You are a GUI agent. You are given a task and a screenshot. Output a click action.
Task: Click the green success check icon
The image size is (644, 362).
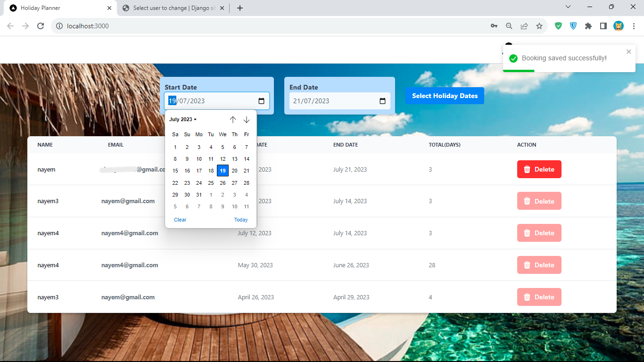[x=513, y=58]
